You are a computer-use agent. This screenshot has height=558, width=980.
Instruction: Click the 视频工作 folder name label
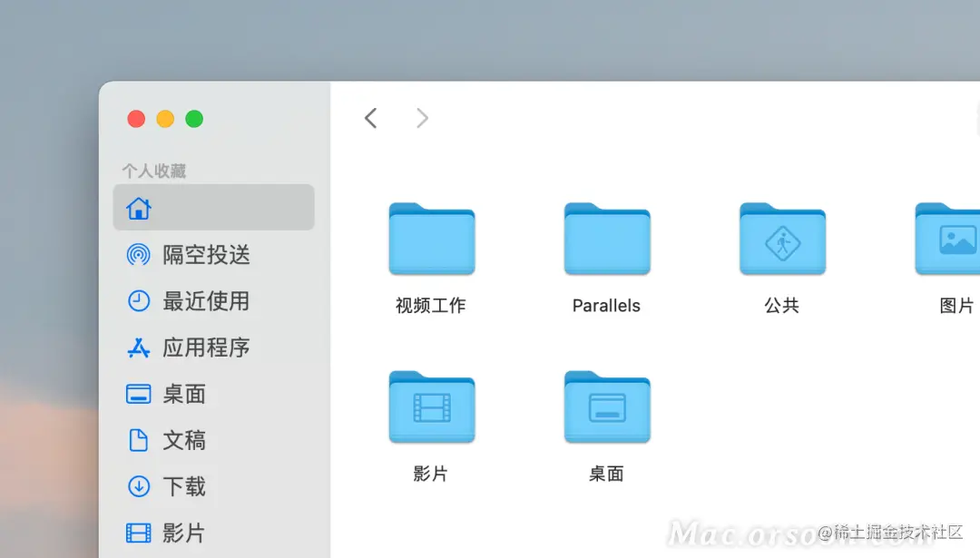(431, 306)
